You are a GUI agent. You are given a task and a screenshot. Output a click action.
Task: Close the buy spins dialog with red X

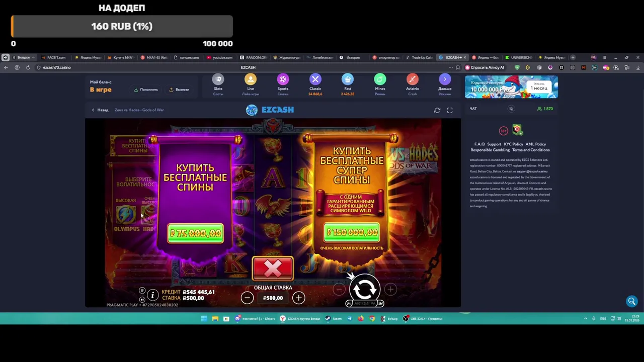pos(273,268)
